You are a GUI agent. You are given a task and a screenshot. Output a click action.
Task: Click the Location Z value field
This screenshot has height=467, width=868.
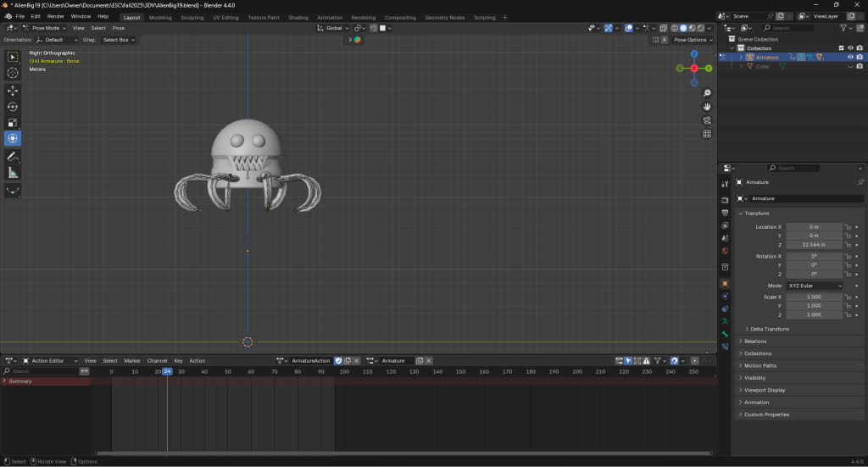pyautogui.click(x=813, y=245)
